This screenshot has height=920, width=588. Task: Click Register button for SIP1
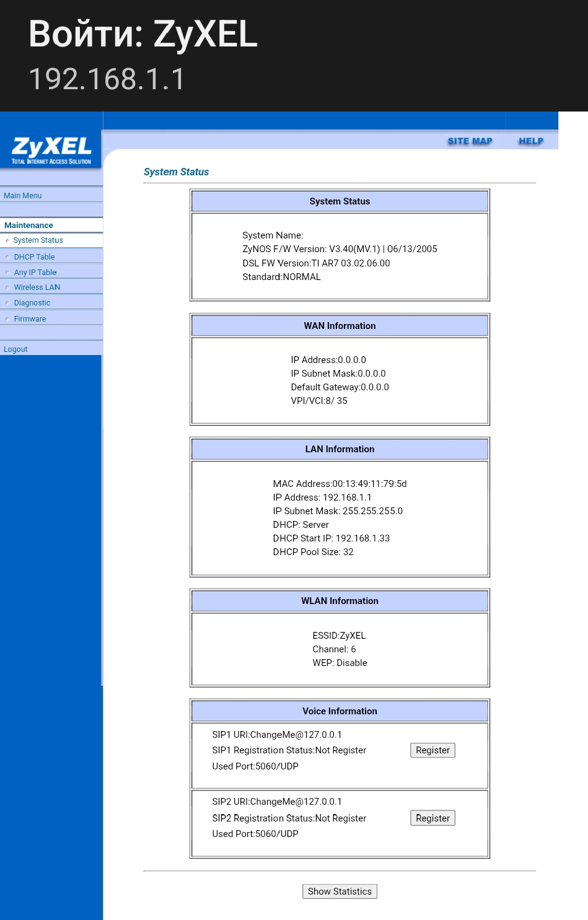pos(432,750)
